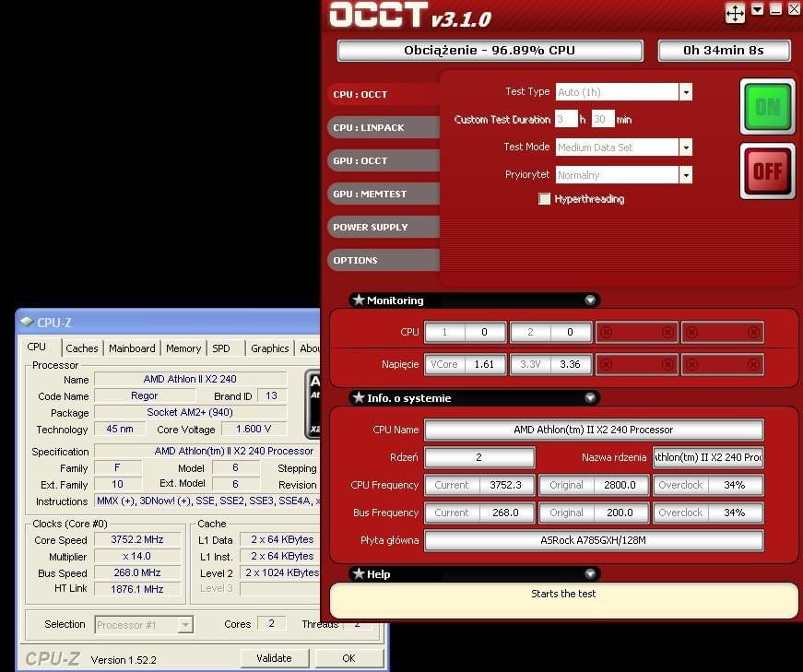Click the AMD Athlon logo in CPU-Z
This screenshot has height=672, width=803.
click(x=313, y=404)
